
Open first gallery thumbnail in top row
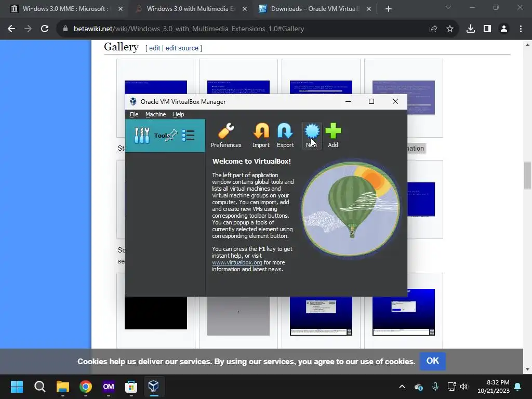[156, 87]
